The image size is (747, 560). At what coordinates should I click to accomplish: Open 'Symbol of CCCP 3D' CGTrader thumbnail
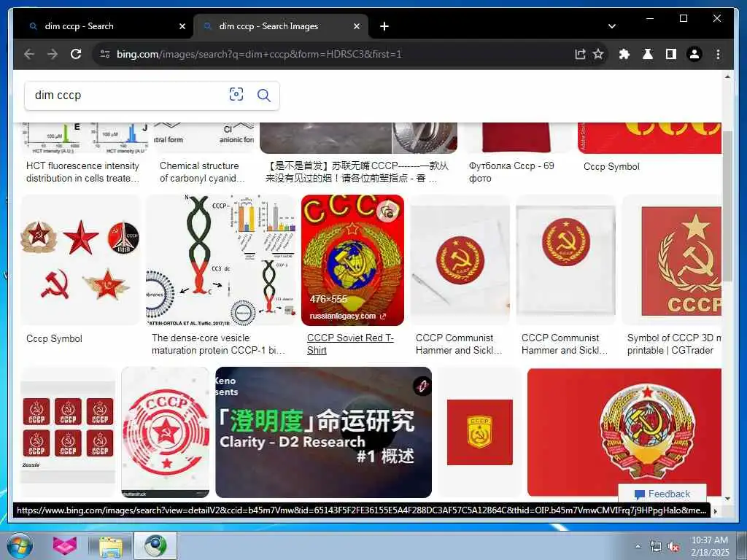tap(672, 260)
